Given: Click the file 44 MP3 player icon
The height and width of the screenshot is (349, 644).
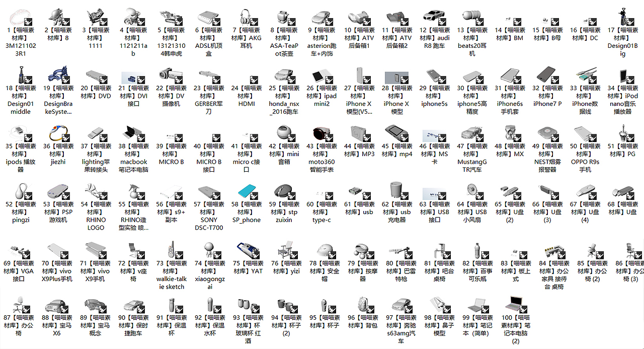Looking at the screenshot, I should pyautogui.click(x=359, y=134).
